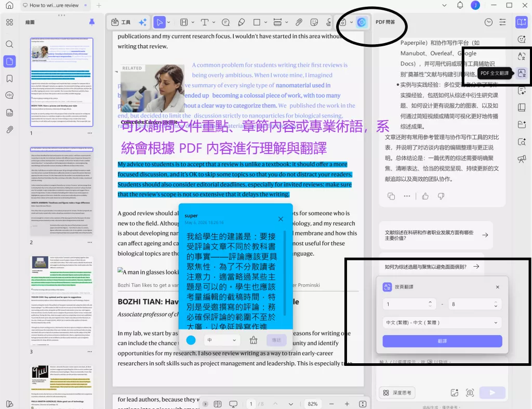Click the 翻譯 translate button

pos(442,341)
